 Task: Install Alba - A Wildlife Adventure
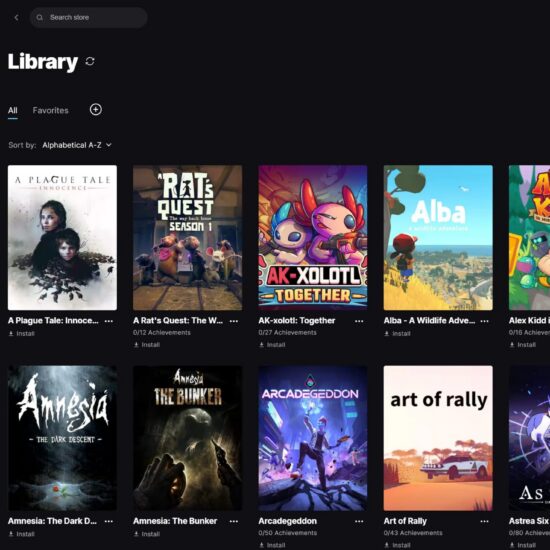[x=397, y=334]
